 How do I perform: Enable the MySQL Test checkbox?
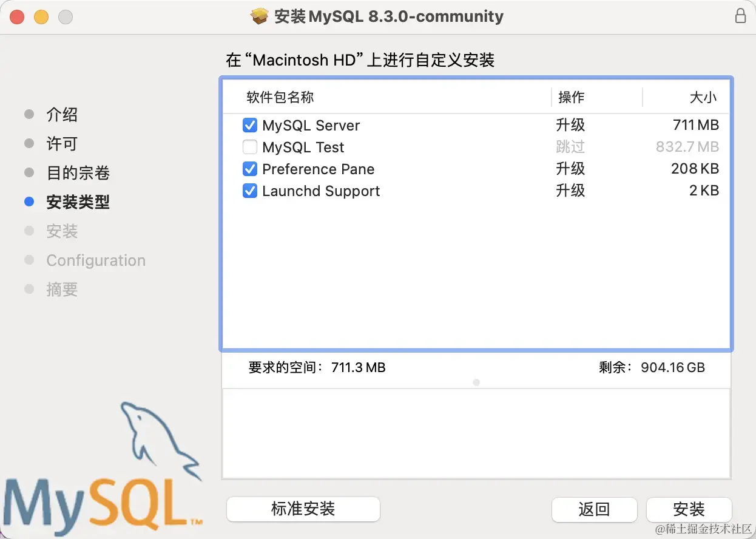pyautogui.click(x=249, y=147)
